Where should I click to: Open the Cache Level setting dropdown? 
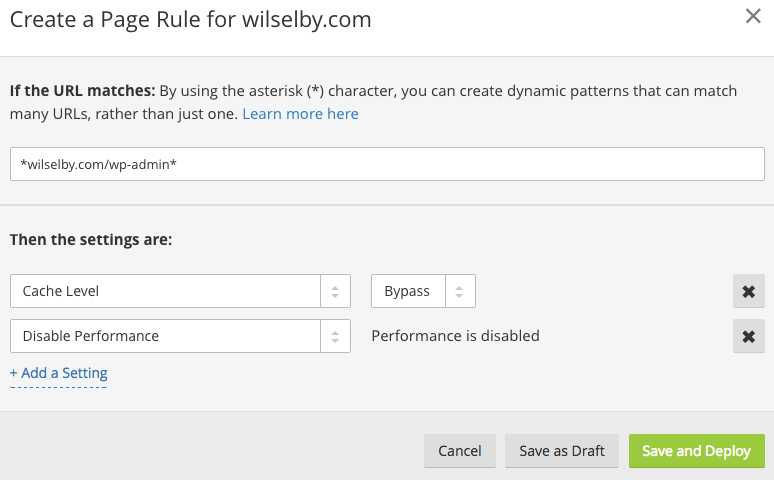(180, 291)
